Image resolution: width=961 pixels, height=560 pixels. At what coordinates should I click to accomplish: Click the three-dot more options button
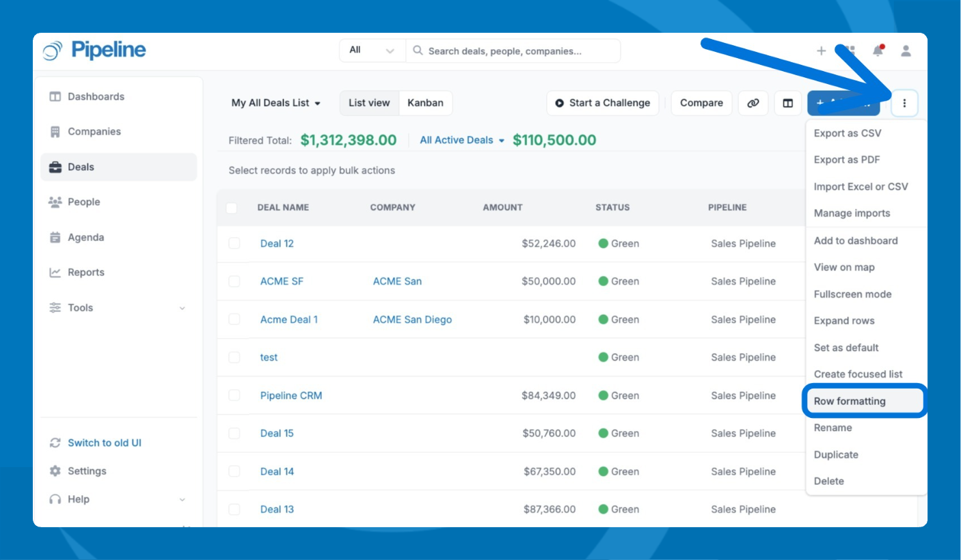click(x=904, y=103)
